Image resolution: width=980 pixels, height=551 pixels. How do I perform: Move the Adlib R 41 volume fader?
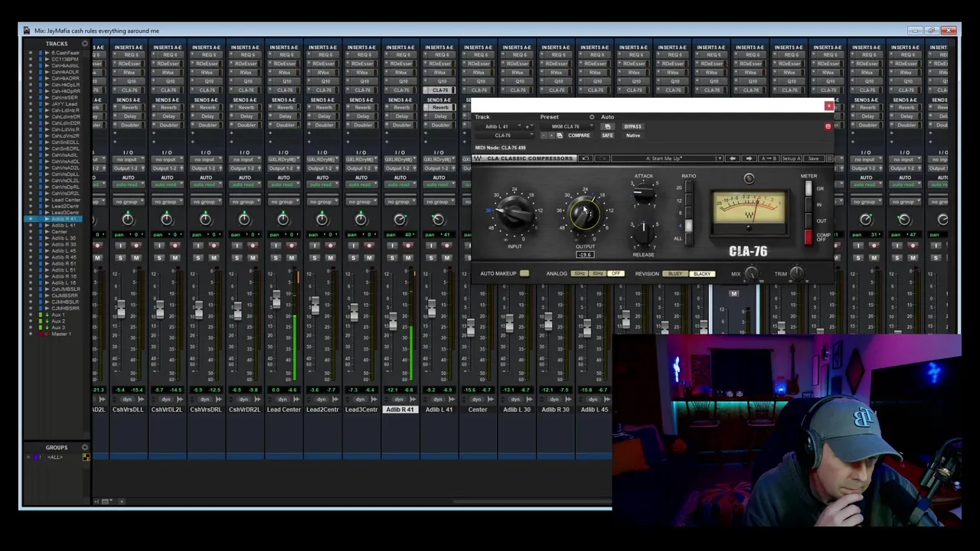pyautogui.click(x=393, y=321)
